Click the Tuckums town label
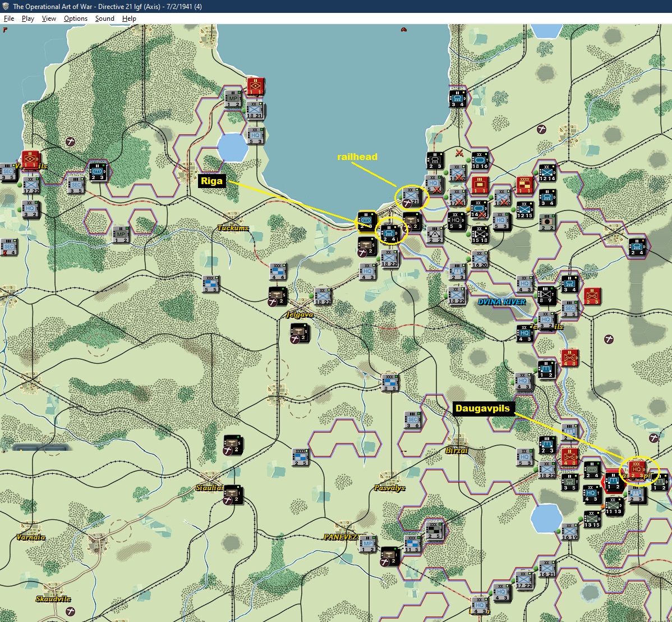Image resolution: width=672 pixels, height=622 pixels. tap(233, 228)
